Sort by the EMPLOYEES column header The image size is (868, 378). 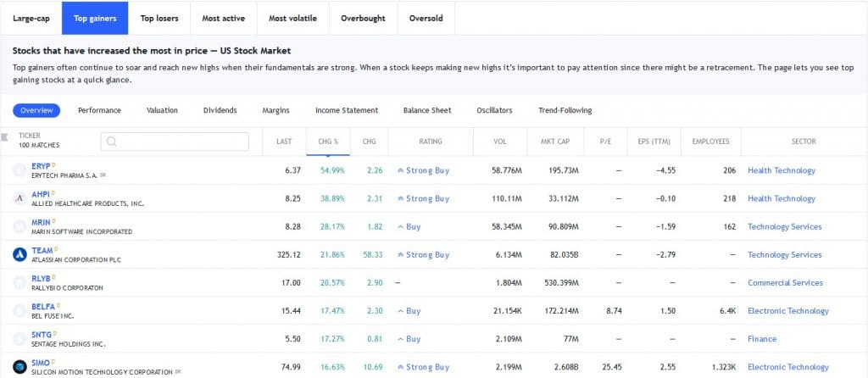tap(711, 142)
